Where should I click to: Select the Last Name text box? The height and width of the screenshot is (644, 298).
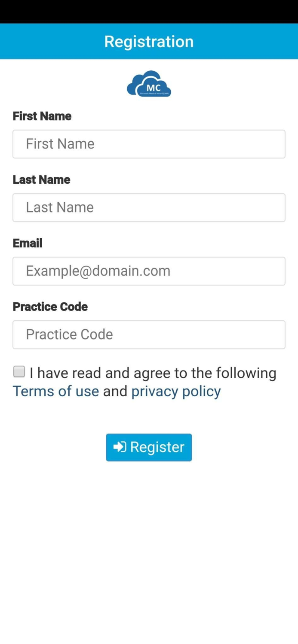coord(149,207)
